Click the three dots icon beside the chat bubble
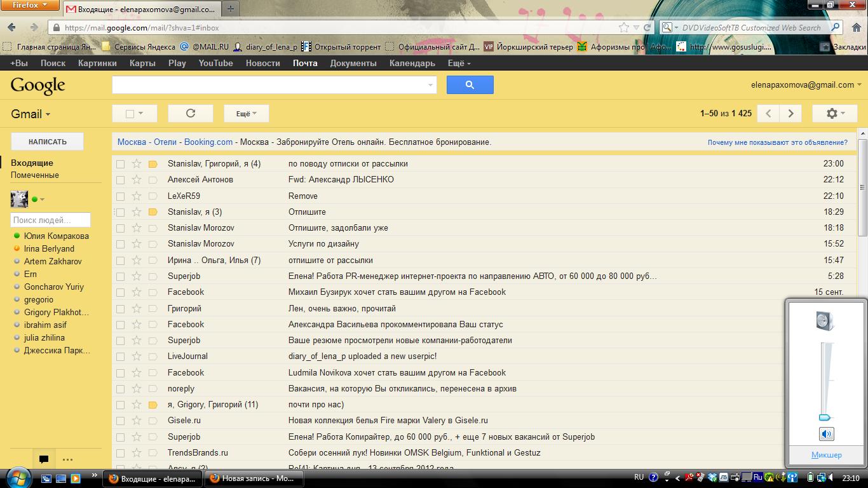 [x=67, y=459]
